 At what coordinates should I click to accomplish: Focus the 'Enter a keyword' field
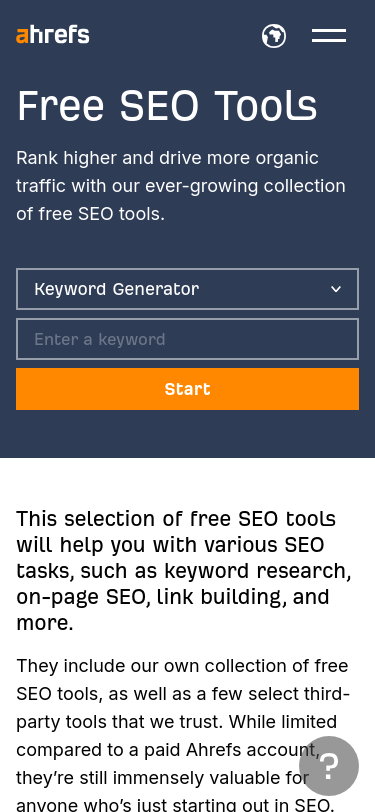(x=188, y=339)
